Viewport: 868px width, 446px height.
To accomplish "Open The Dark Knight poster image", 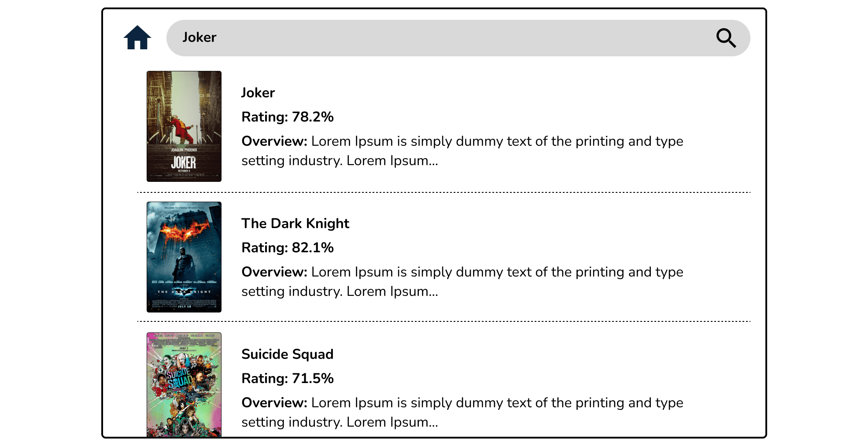I will pyautogui.click(x=184, y=257).
